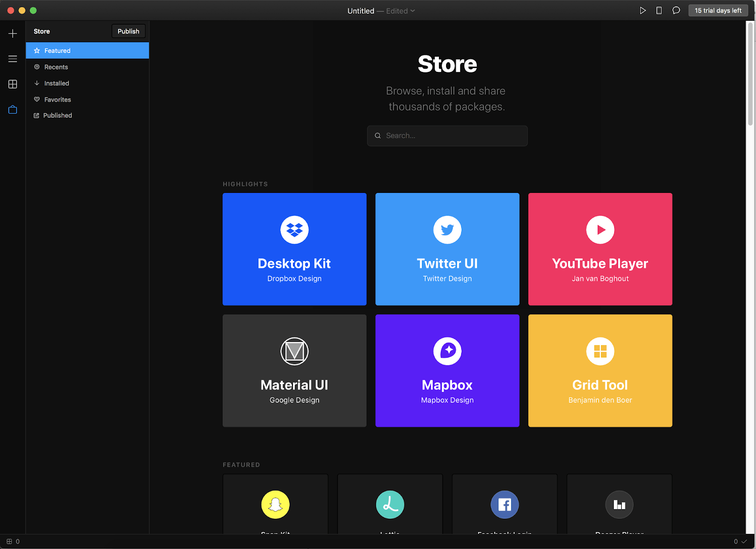Screen dimensions: 756x549
Task: Open the comments speech bubble icon
Action: click(x=676, y=10)
